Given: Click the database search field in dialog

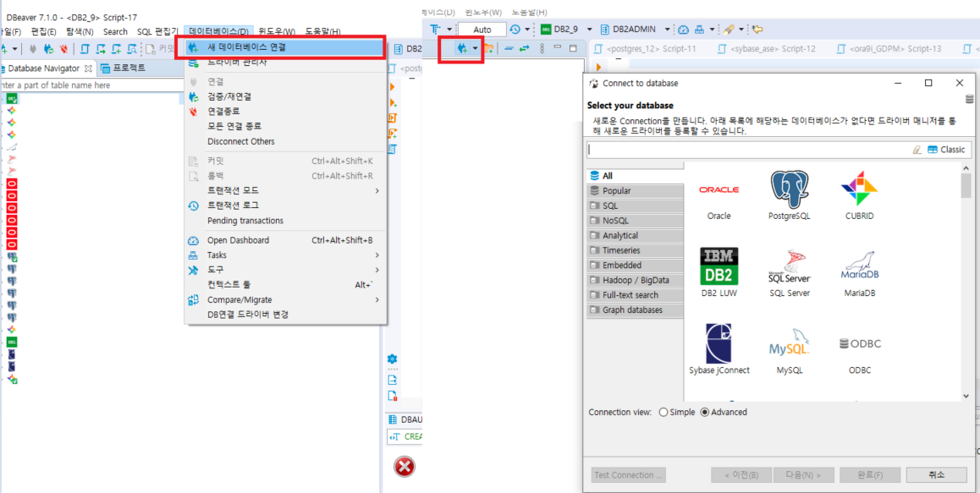Looking at the screenshot, I should click(750, 150).
